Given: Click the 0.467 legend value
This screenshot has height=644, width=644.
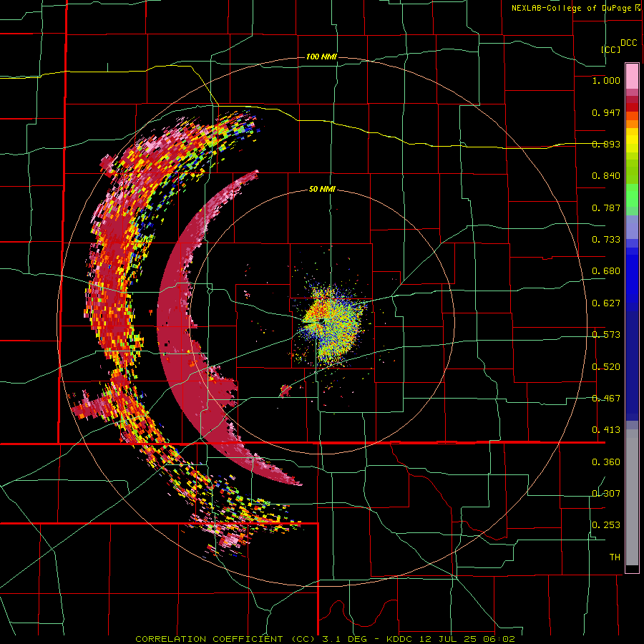Looking at the screenshot, I should click(606, 399).
